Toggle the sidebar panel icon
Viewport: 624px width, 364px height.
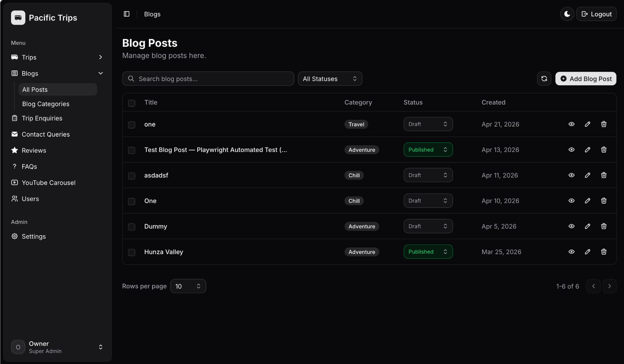pyautogui.click(x=127, y=14)
